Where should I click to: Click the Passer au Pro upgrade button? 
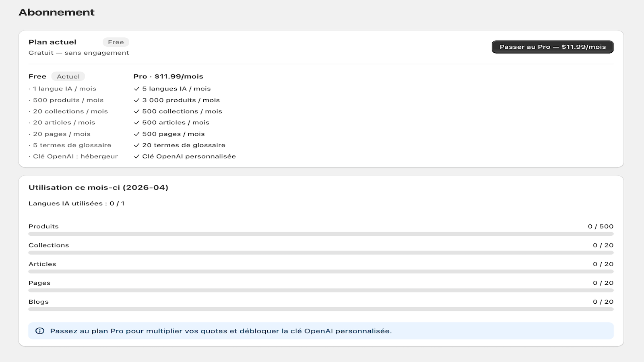point(553,47)
